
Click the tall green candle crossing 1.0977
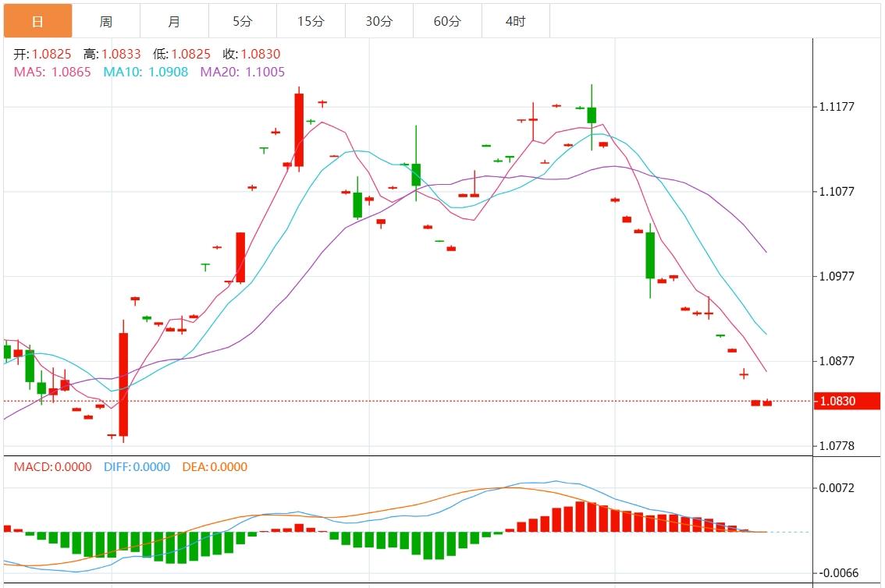tap(650, 255)
